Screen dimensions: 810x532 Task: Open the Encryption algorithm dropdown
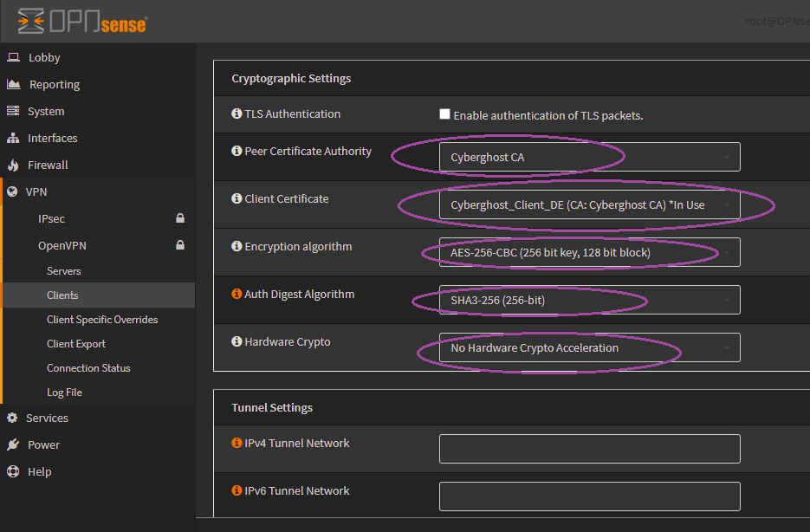(589, 252)
